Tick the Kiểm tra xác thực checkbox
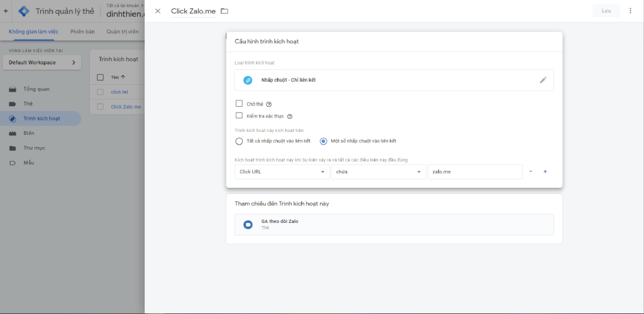 239,116
